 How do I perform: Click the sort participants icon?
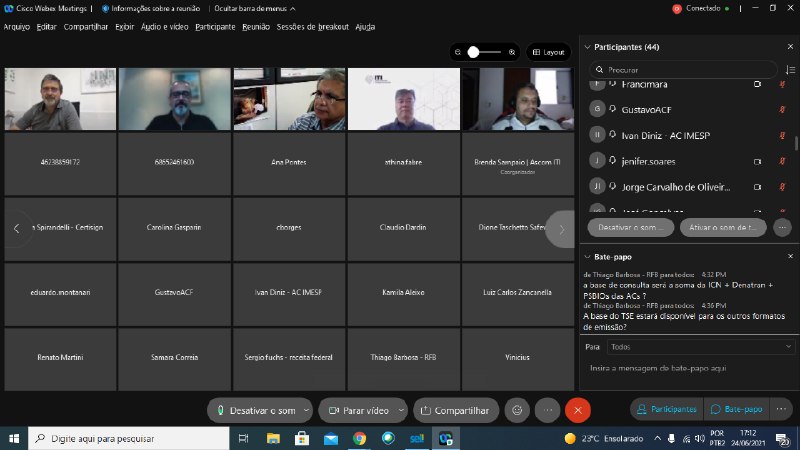(789, 70)
